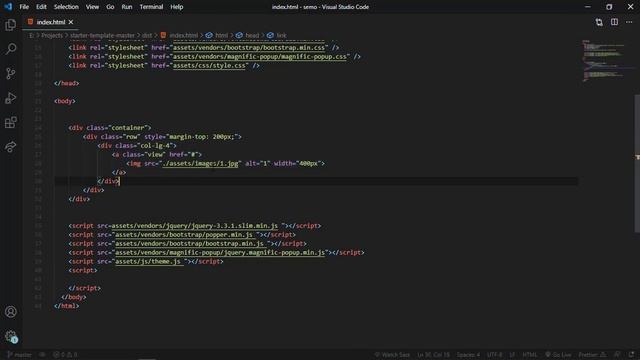Open the Terminal menu
Viewport: 640px width, 360px height.
pos(151,7)
